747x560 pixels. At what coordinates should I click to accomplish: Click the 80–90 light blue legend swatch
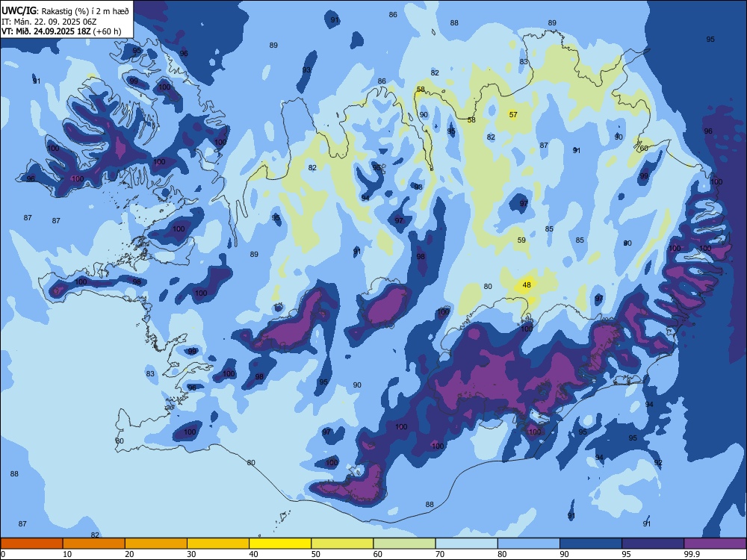pyautogui.click(x=529, y=544)
